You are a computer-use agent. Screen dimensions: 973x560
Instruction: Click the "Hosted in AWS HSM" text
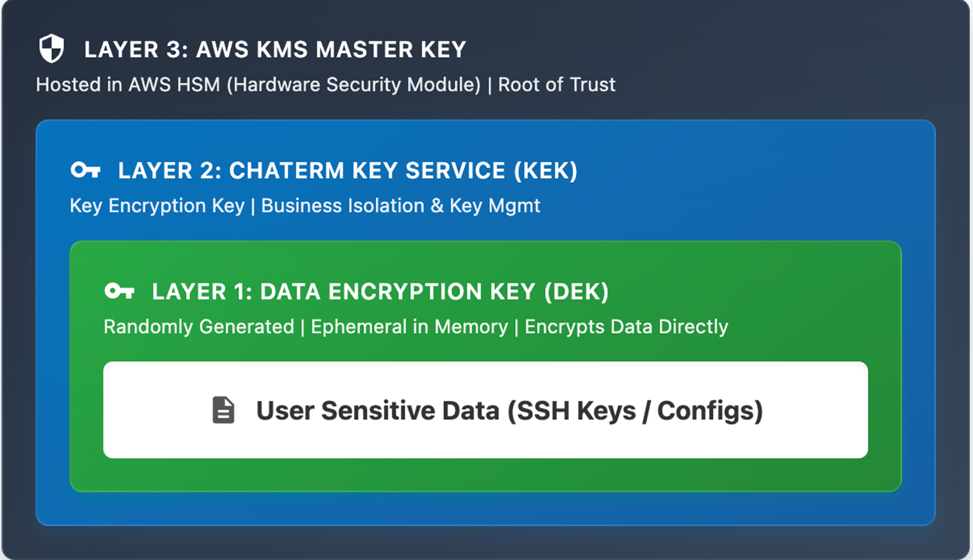128,84
